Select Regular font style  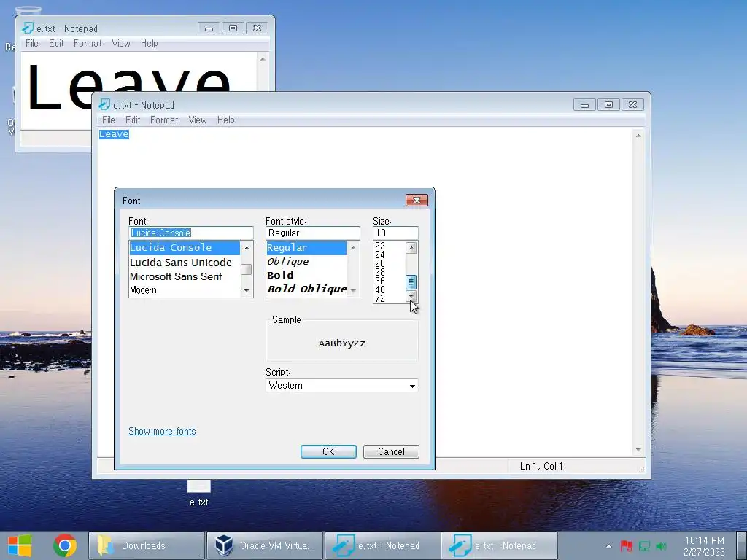click(x=306, y=248)
